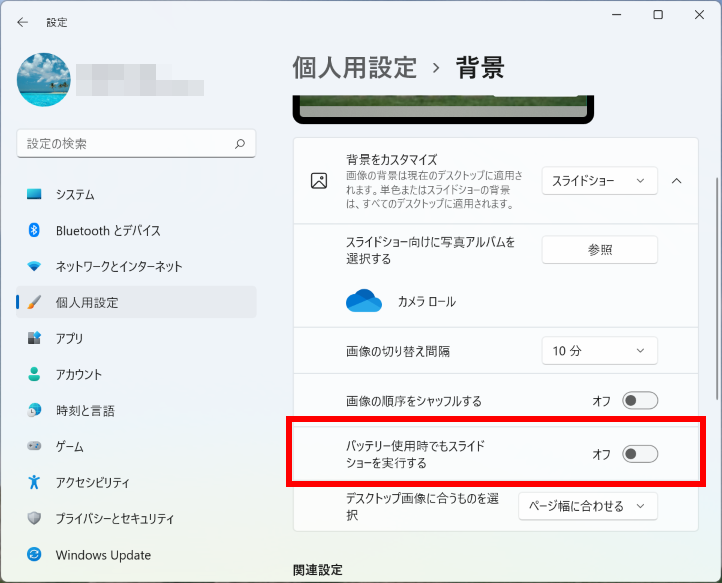Click the Wi-Fi network icon in the sidebar

click(34, 266)
